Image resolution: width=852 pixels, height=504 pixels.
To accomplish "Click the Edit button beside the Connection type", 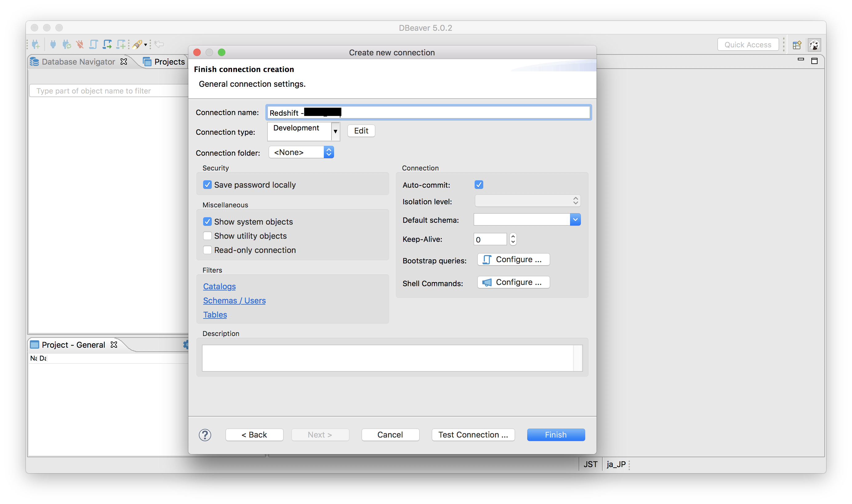I will pyautogui.click(x=361, y=131).
